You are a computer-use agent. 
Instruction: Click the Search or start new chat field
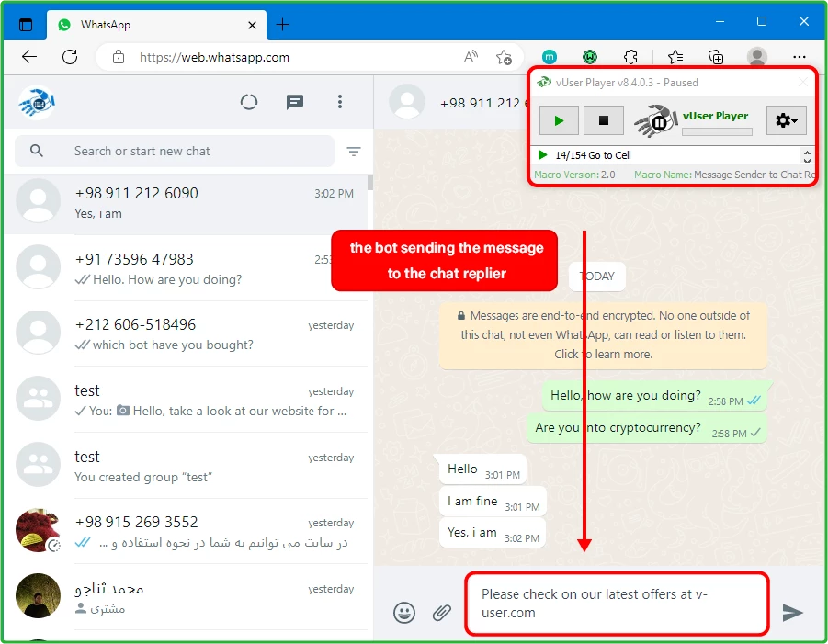point(175,151)
